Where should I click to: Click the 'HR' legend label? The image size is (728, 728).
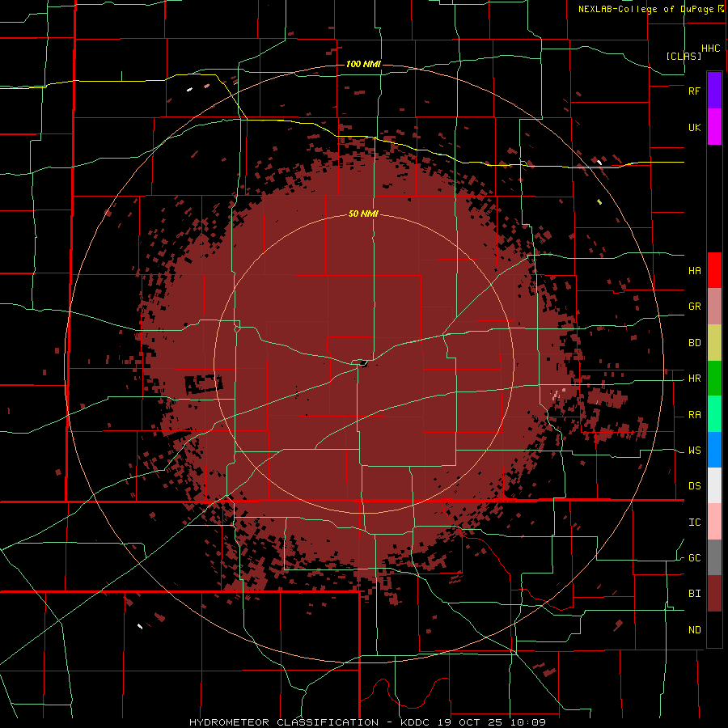[x=694, y=379]
